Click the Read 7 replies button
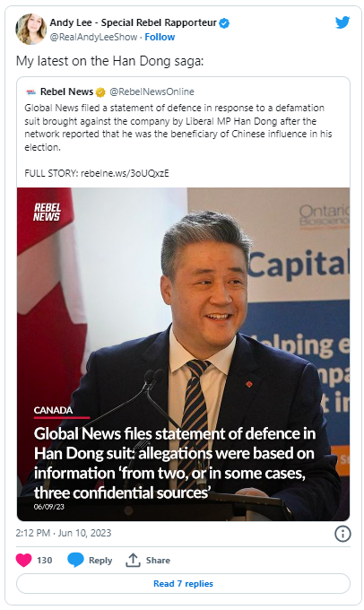364x610 pixels. [183, 584]
